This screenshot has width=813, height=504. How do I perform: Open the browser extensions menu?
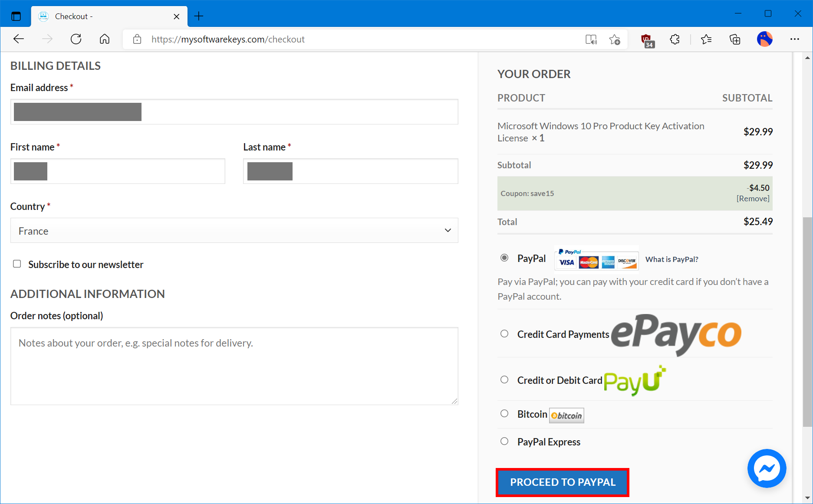pos(675,39)
